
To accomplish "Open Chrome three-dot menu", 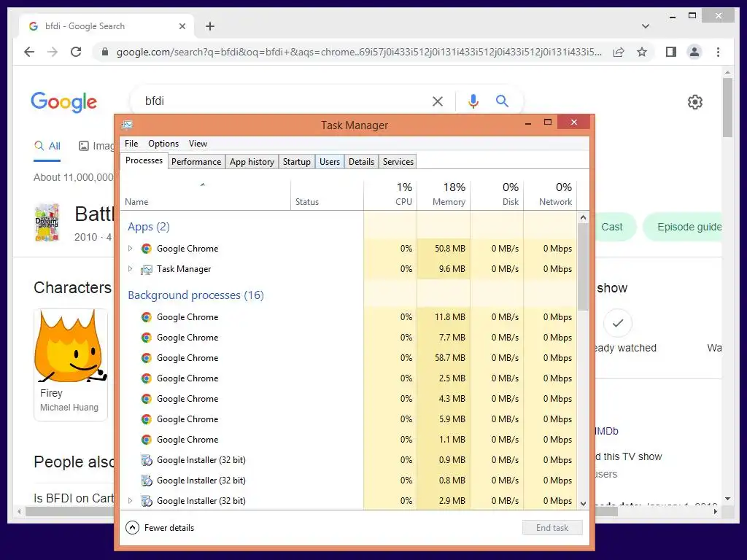I will (x=718, y=52).
